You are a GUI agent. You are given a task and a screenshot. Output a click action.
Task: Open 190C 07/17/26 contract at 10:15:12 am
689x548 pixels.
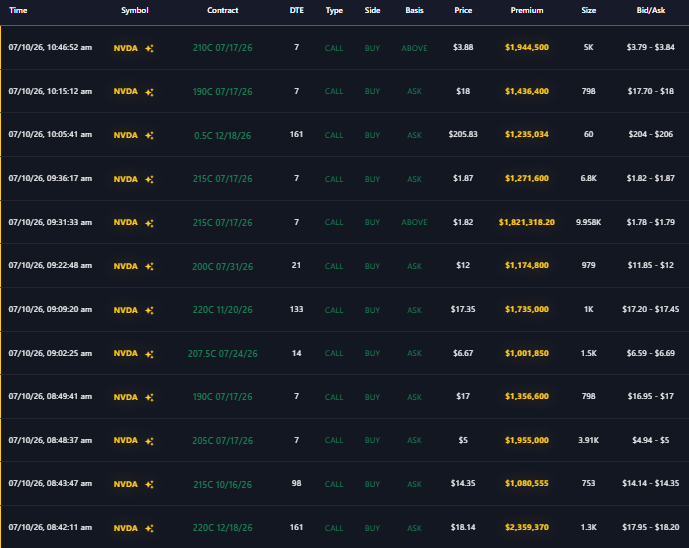tap(223, 91)
